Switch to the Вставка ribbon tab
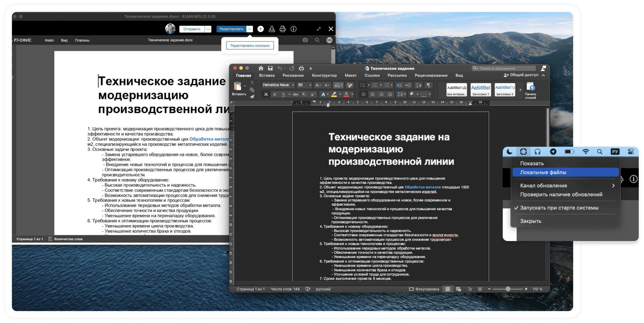The height and width of the screenshot is (323, 644). pos(267,75)
